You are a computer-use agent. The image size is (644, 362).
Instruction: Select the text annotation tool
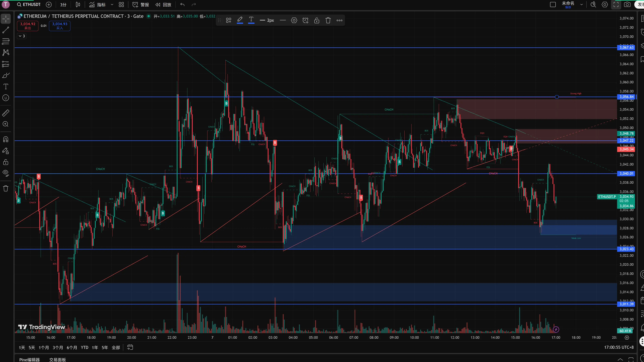6,86
